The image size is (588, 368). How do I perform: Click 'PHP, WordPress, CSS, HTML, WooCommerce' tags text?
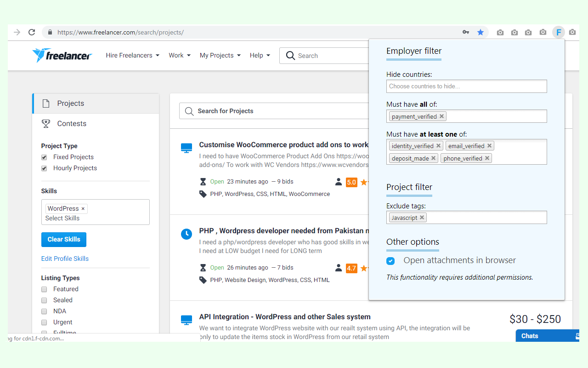pyautogui.click(x=270, y=194)
